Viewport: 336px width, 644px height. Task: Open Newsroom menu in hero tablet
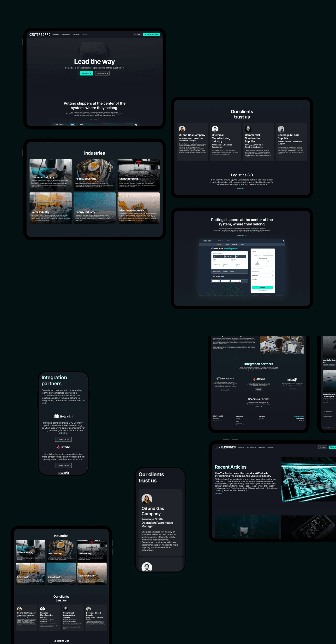[76, 35]
